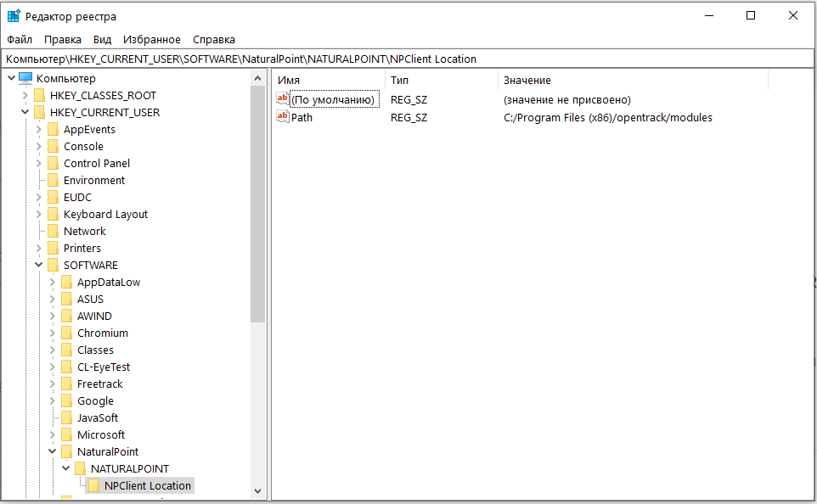Click the Registry Editor app icon in title bar

[14, 16]
